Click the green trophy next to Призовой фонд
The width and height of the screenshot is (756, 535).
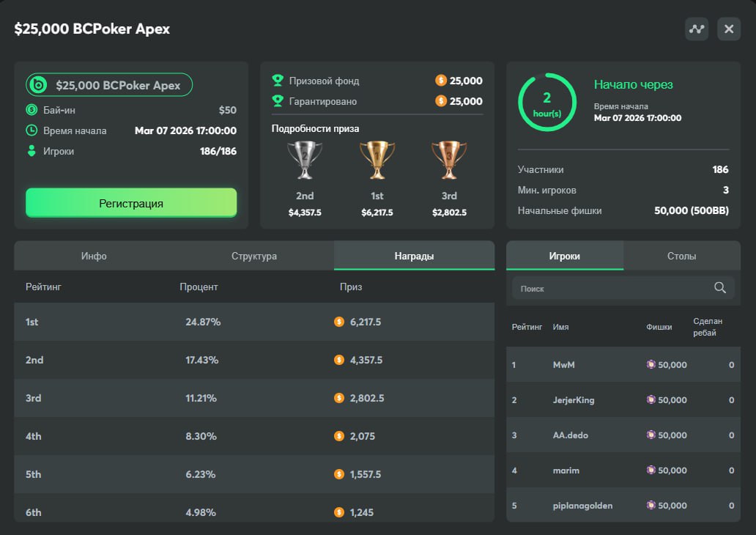point(278,81)
